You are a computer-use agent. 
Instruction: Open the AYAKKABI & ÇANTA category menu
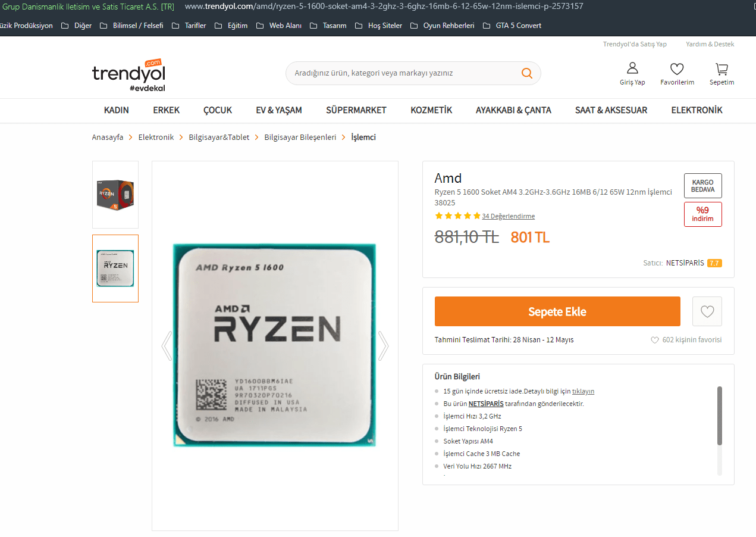click(x=513, y=110)
